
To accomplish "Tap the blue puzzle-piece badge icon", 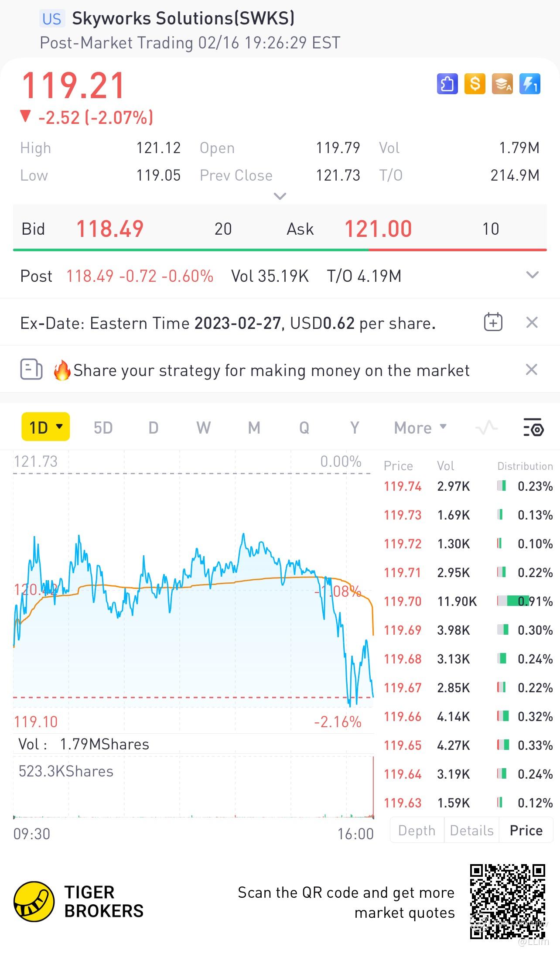I will (x=447, y=84).
